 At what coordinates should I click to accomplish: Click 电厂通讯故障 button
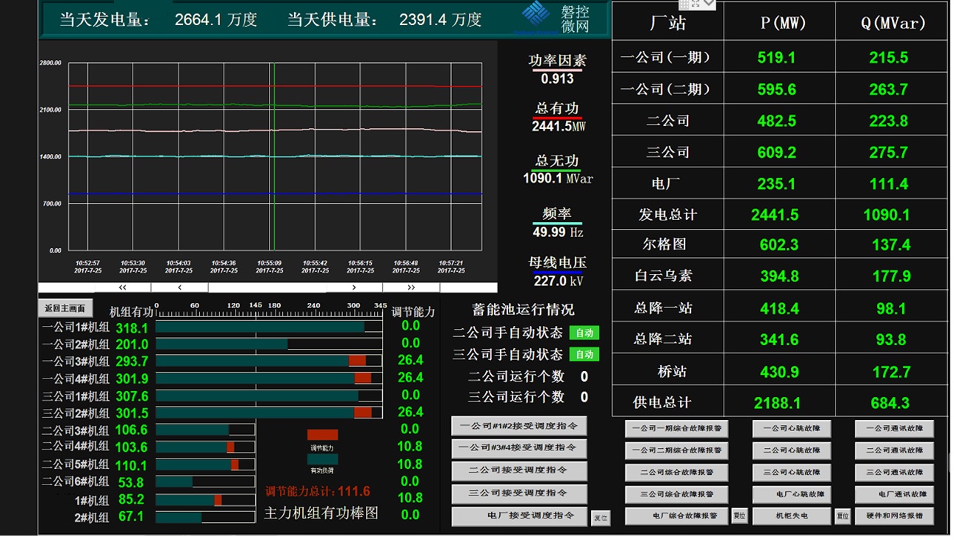[x=894, y=494]
